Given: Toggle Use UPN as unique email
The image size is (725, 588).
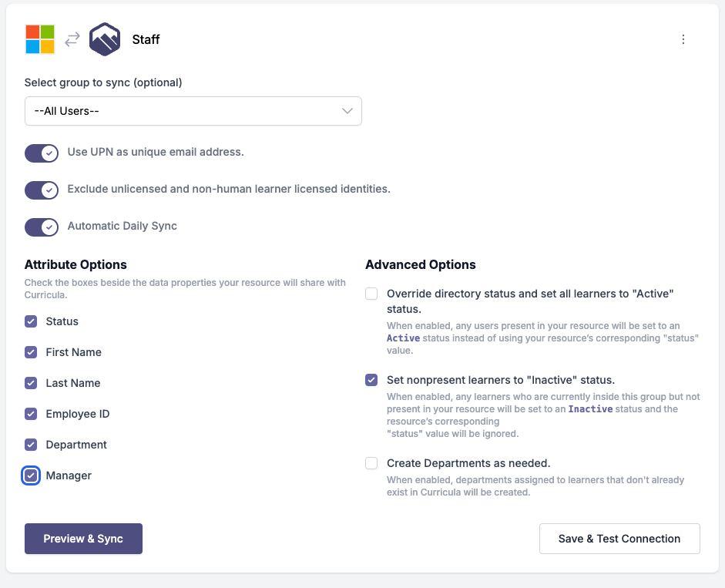Looking at the screenshot, I should [42, 153].
